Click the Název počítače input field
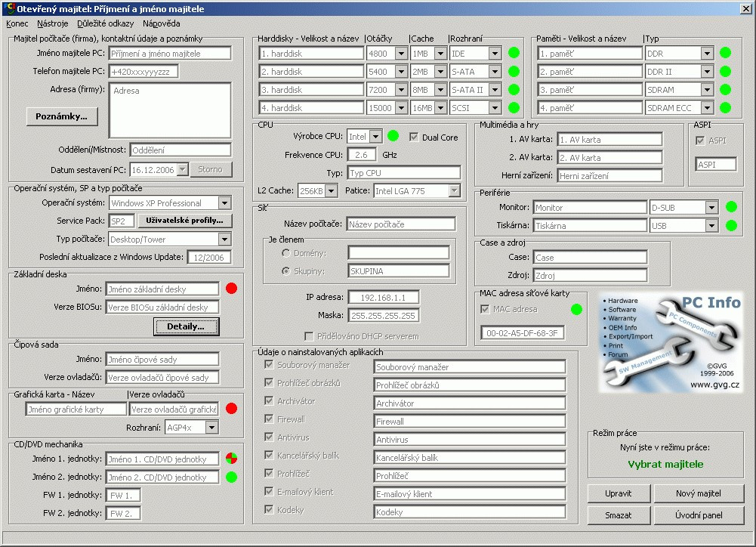This screenshot has height=547, width=756. tap(401, 224)
